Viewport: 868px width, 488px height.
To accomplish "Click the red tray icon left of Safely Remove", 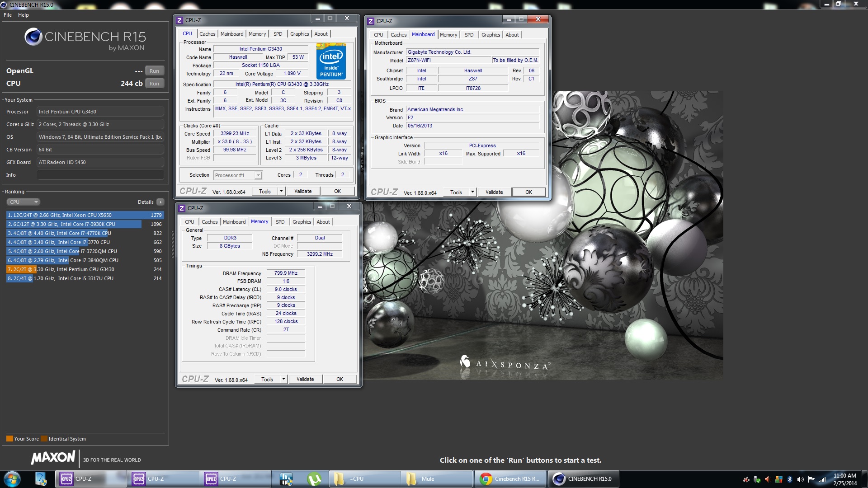I will click(746, 479).
